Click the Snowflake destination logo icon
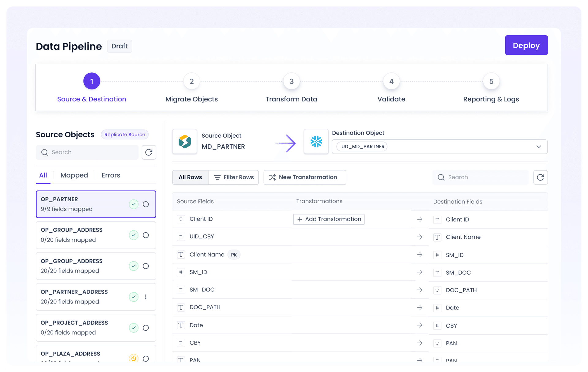588x372 pixels. click(316, 142)
